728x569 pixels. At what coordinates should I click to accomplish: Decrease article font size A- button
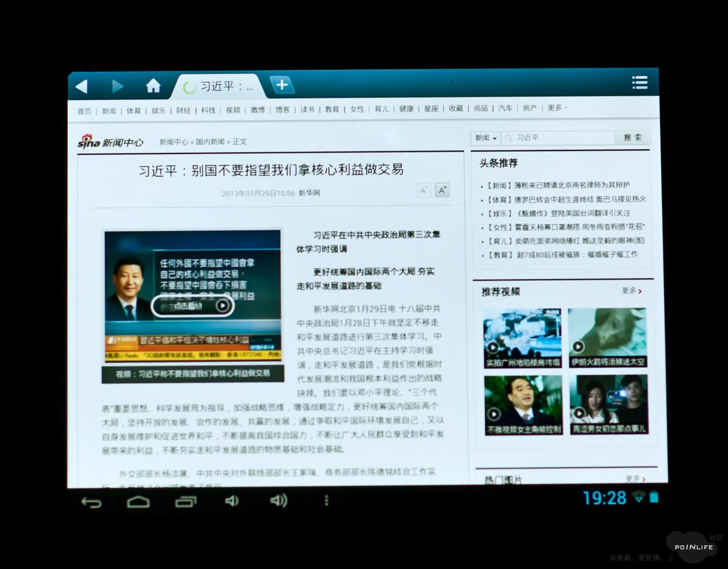tap(423, 190)
